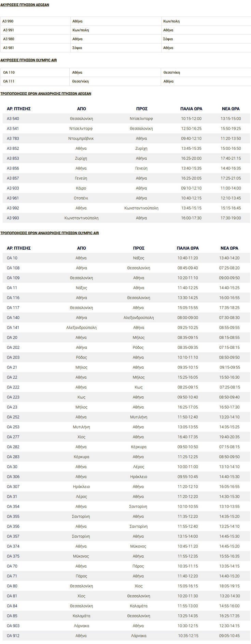Select flight number OA 912
This screenshot has width=251, height=644.
tap(13, 636)
